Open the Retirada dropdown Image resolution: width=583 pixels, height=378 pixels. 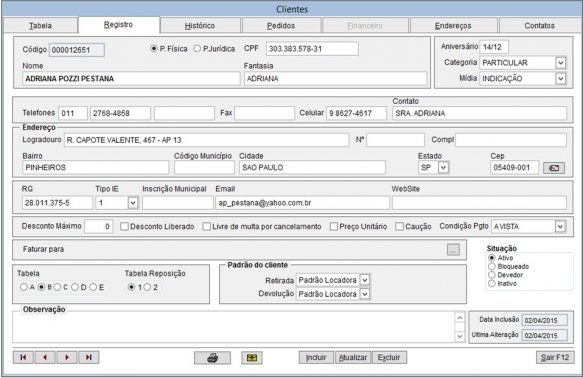365,280
